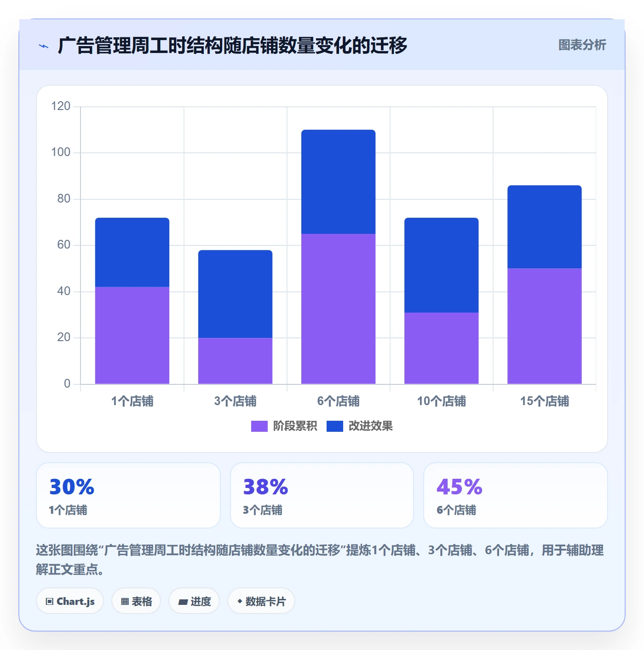Click the 10个店铺 x-axis label
Viewport: 644px width, 650px height.
point(441,401)
